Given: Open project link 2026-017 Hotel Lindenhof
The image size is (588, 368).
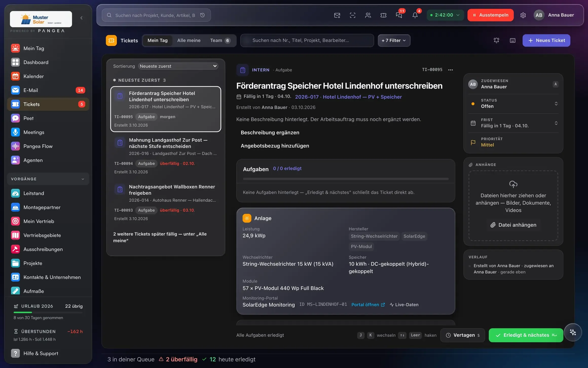Looking at the screenshot, I should click(x=348, y=97).
